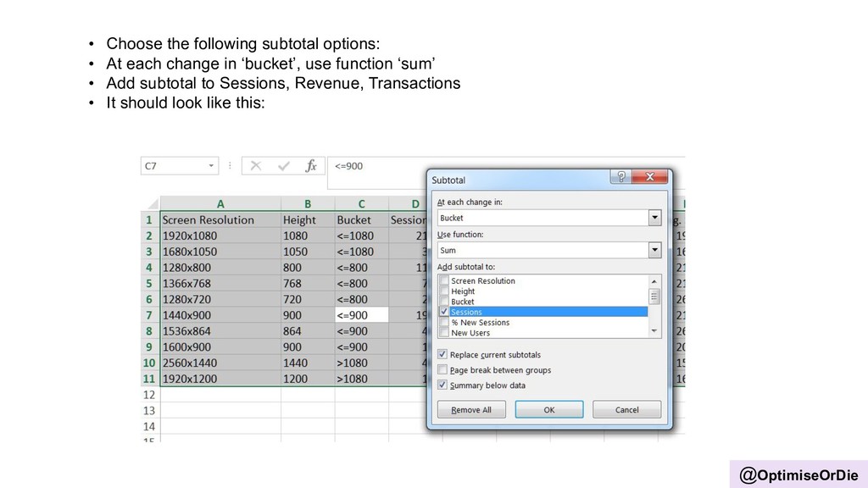Select column A header
868x488 pixels.
(220, 203)
